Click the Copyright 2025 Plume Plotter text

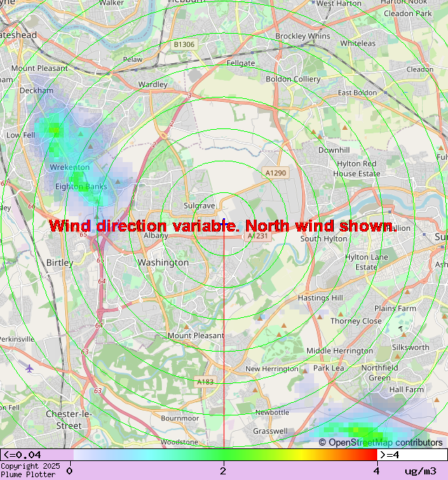(x=30, y=470)
